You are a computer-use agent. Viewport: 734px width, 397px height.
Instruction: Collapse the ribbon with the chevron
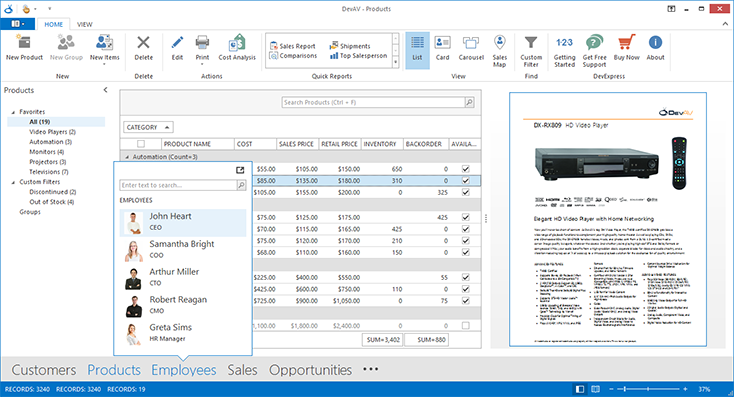tap(726, 24)
